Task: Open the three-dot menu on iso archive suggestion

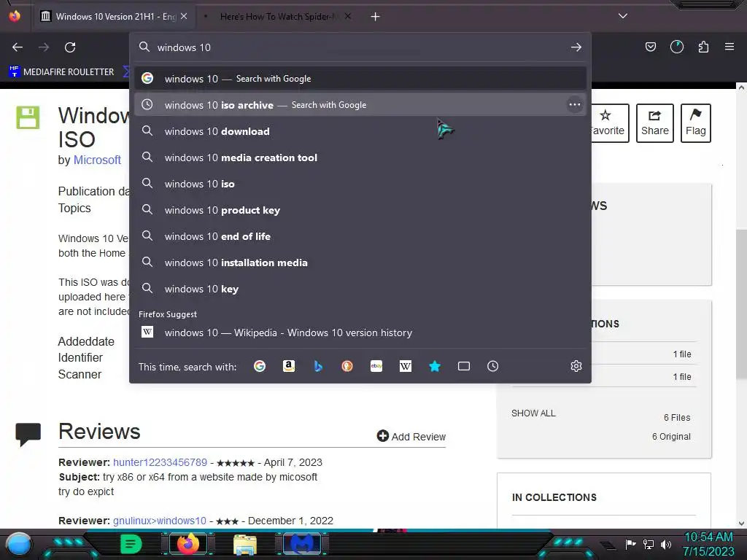Action: (575, 105)
